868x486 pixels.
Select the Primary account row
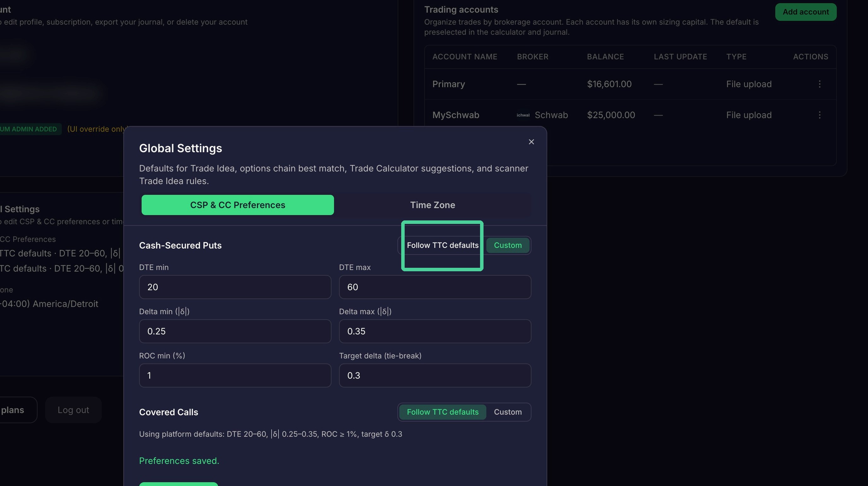[x=630, y=84]
